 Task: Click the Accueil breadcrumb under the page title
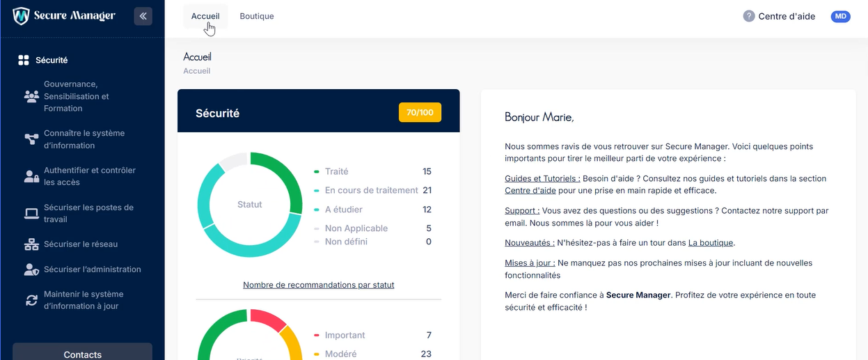197,71
